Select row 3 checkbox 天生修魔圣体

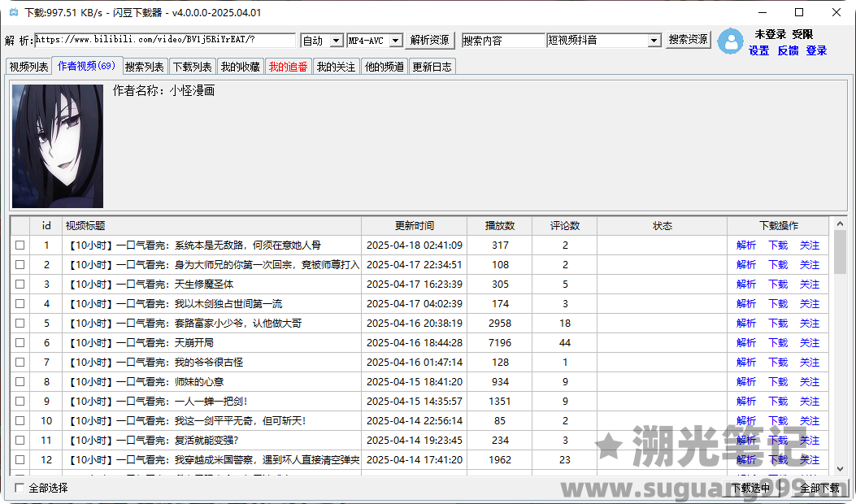20,285
